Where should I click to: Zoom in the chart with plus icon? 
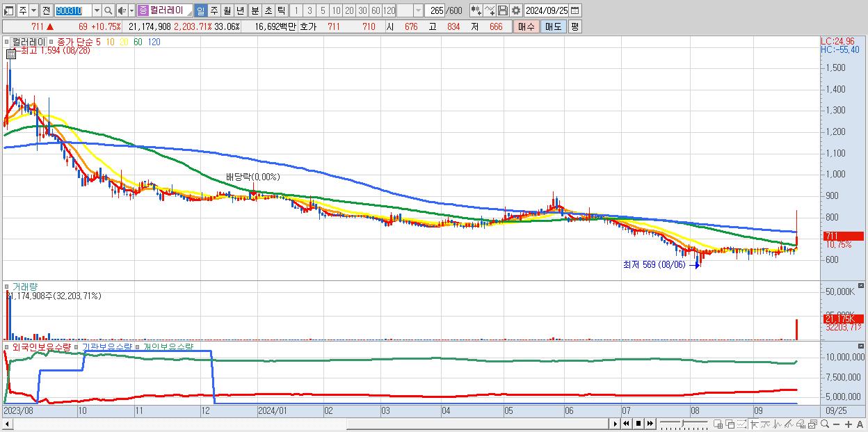click(x=849, y=424)
